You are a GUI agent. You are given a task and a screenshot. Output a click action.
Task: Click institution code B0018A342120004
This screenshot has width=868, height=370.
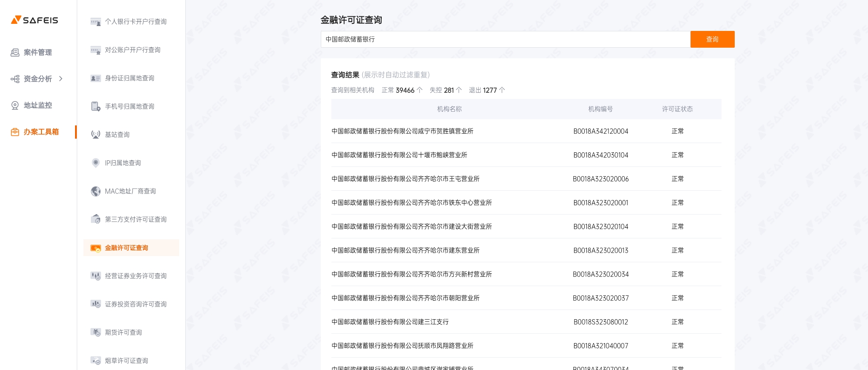click(x=601, y=131)
